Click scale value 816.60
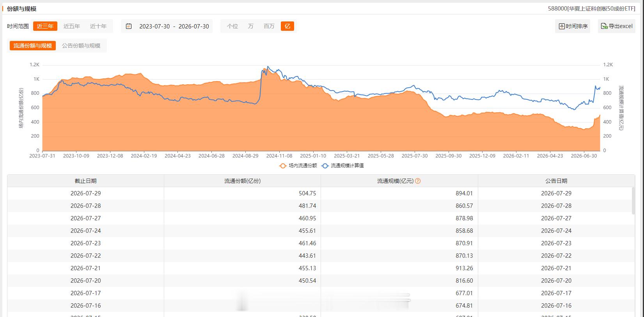 (x=464, y=281)
